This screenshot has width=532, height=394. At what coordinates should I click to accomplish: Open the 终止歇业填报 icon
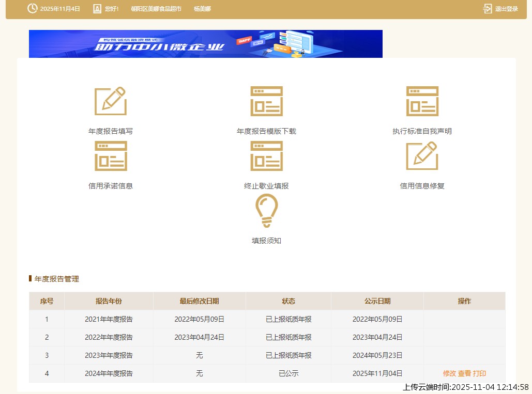click(x=266, y=156)
